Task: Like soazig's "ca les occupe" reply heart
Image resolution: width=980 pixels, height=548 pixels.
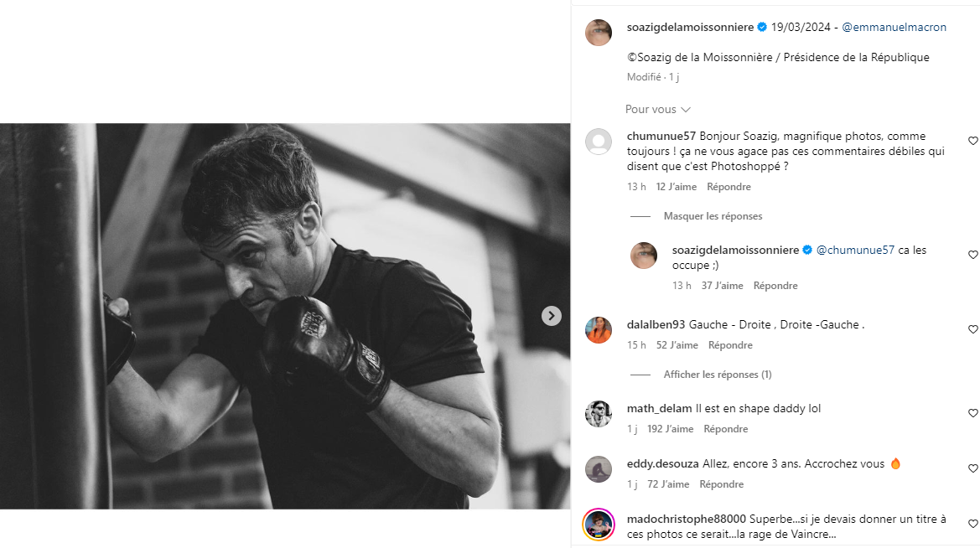Action: tap(972, 255)
